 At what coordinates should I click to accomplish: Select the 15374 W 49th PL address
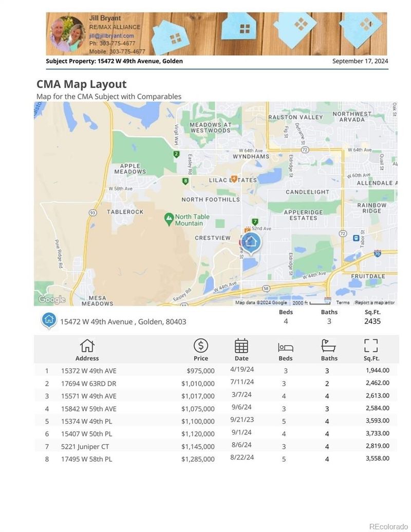pos(86,421)
